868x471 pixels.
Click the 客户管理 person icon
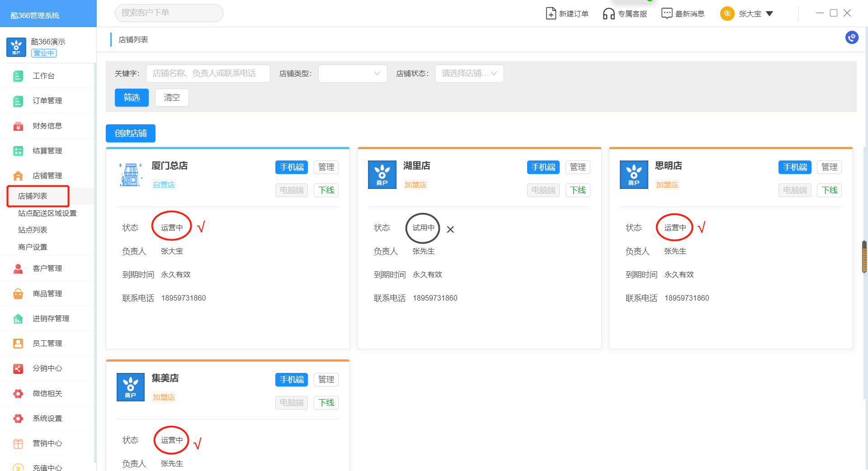coord(18,268)
